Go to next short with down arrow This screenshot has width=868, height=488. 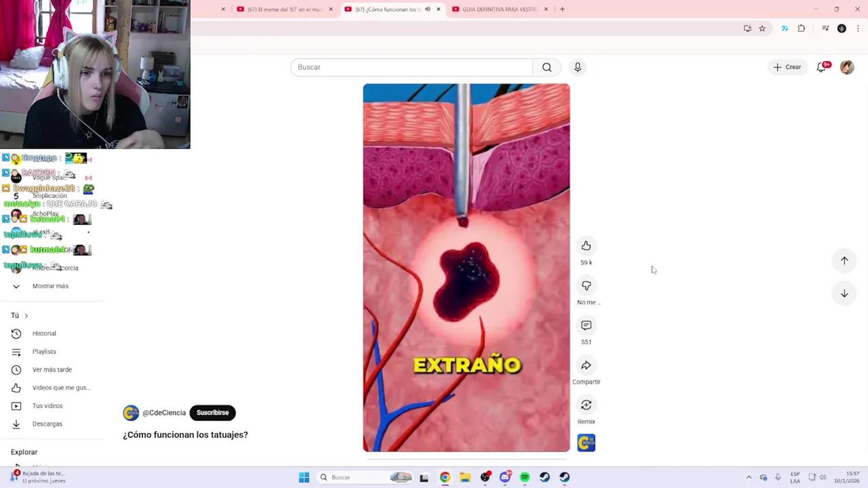844,293
